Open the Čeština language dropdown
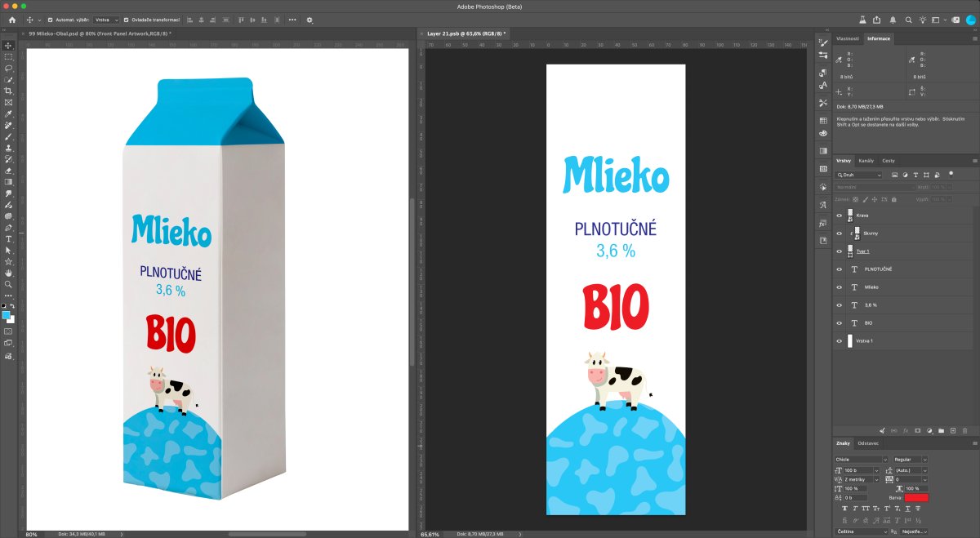This screenshot has height=538, width=980. point(862,531)
